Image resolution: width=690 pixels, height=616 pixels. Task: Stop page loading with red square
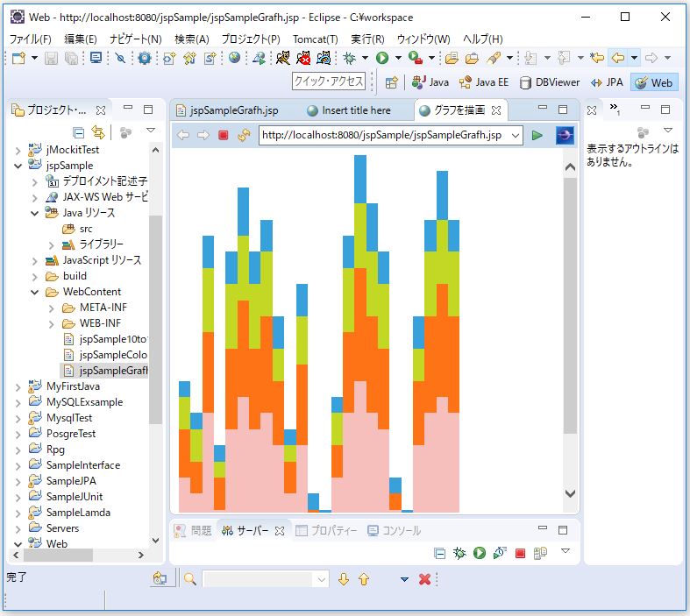point(224,135)
